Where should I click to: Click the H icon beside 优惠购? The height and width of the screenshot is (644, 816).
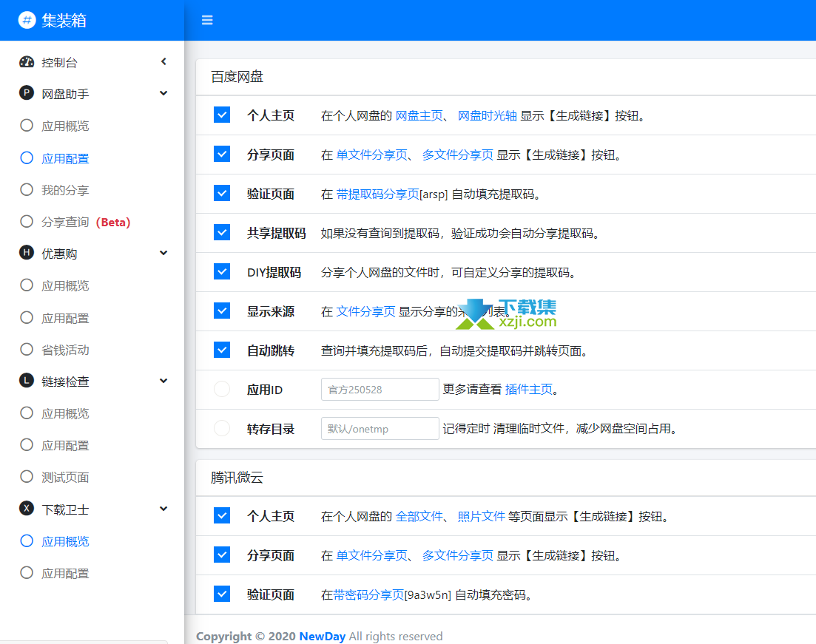[27, 253]
